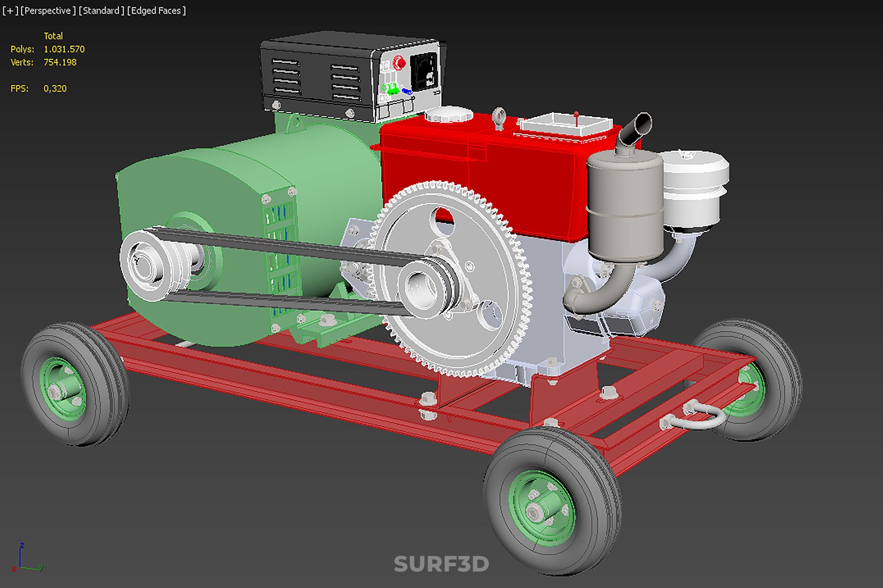This screenshot has height=588, width=883.
Task: Select the red emergency stop button
Action: [399, 63]
